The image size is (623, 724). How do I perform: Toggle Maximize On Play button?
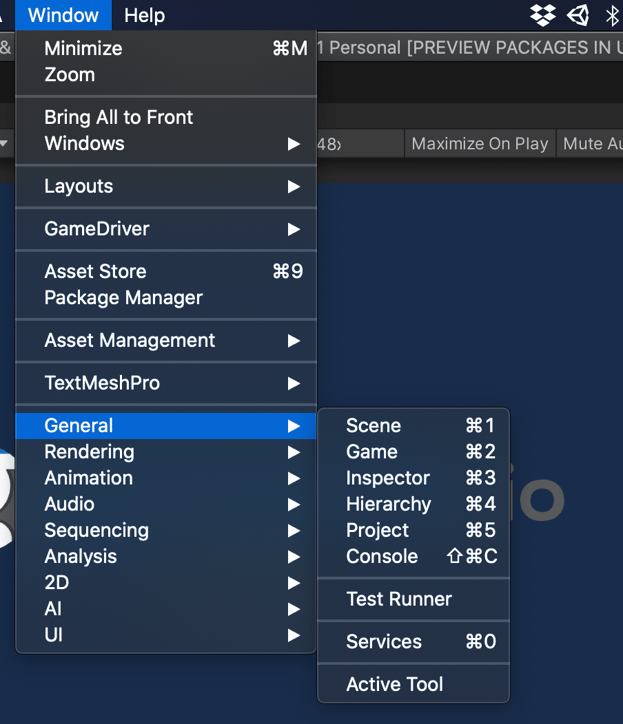click(x=479, y=144)
